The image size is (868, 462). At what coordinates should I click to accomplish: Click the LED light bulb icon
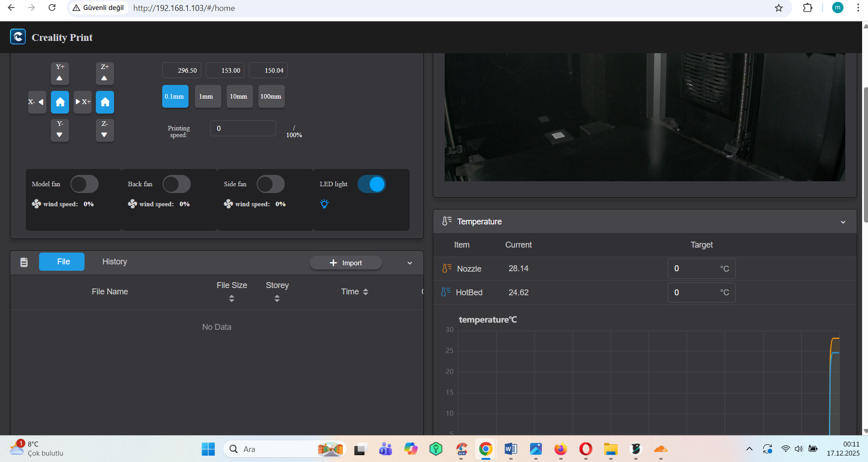(324, 204)
